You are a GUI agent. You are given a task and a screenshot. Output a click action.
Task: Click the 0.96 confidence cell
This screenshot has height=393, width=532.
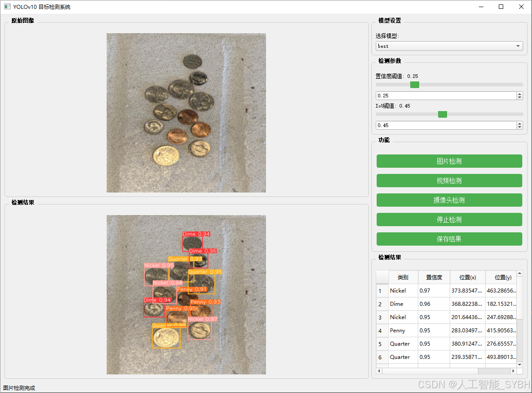point(434,304)
